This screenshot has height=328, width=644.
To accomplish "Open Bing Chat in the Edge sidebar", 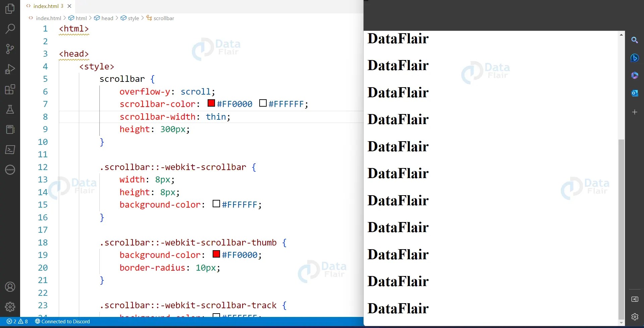I will click(x=635, y=58).
